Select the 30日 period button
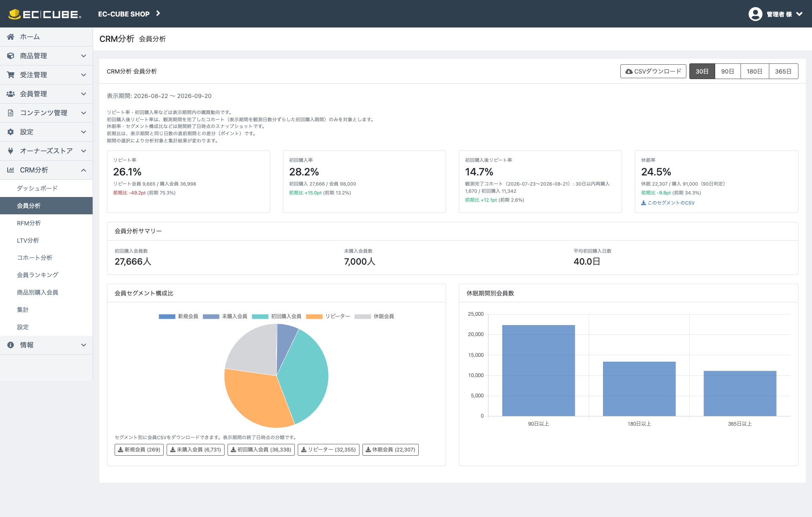The image size is (812, 517). pyautogui.click(x=702, y=71)
